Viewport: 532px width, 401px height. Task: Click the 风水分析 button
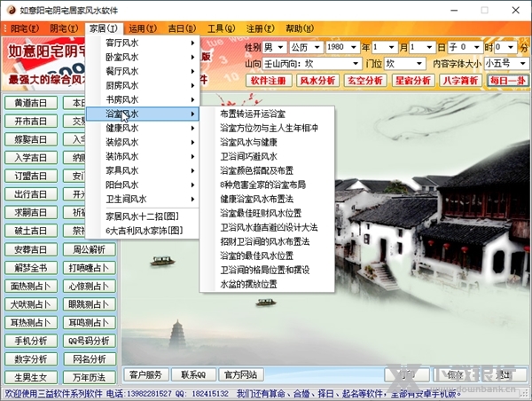pos(317,81)
